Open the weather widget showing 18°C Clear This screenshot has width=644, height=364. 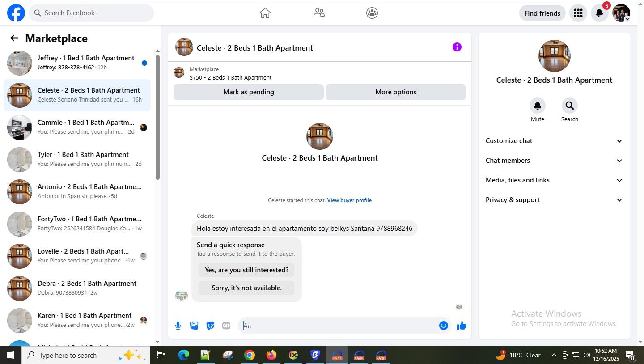pyautogui.click(x=518, y=355)
